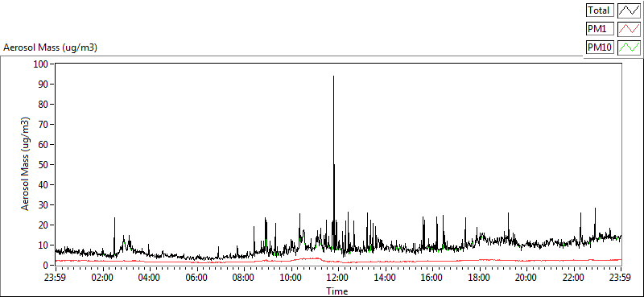This screenshot has width=644, height=297.
Task: Select the Total legend label
Action: 600,10
